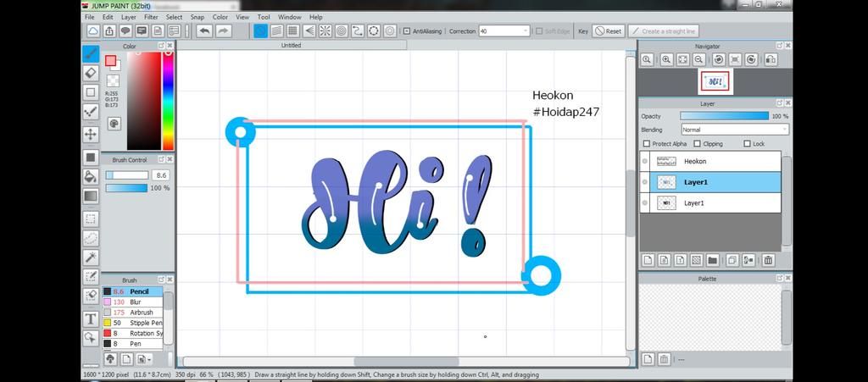Click the folder icon in the Layer panel
The width and height of the screenshot is (868, 382).
(x=712, y=260)
